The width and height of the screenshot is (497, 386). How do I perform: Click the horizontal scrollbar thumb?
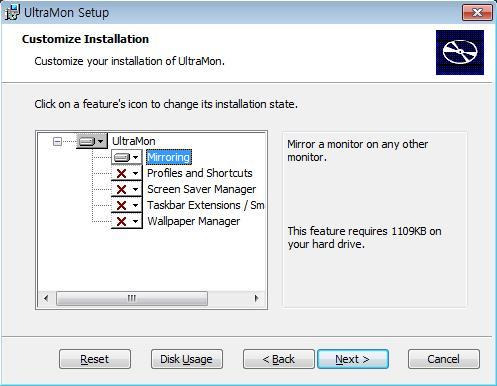(x=132, y=298)
